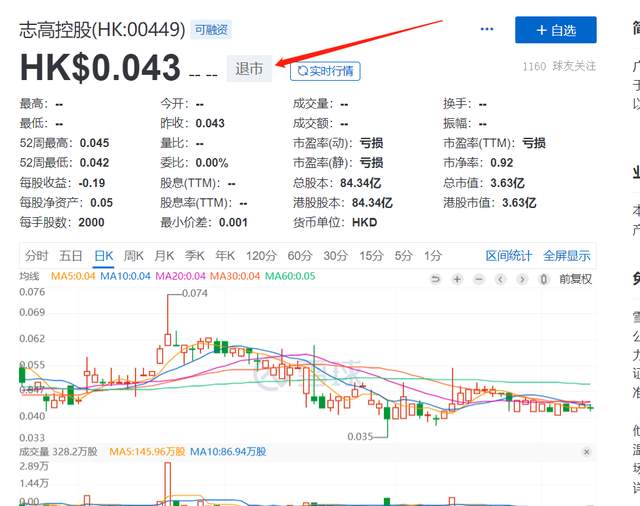Click the 市盈率(TTM) value 亏损
The image size is (640, 506).
[x=534, y=143]
